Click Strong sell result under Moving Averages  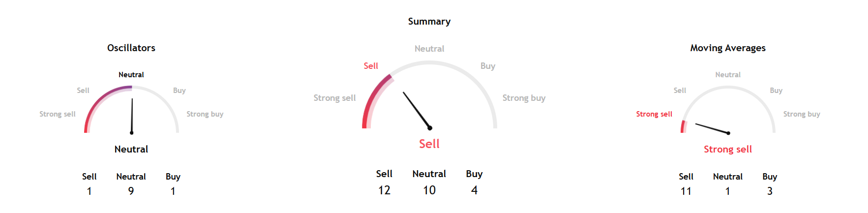(727, 149)
